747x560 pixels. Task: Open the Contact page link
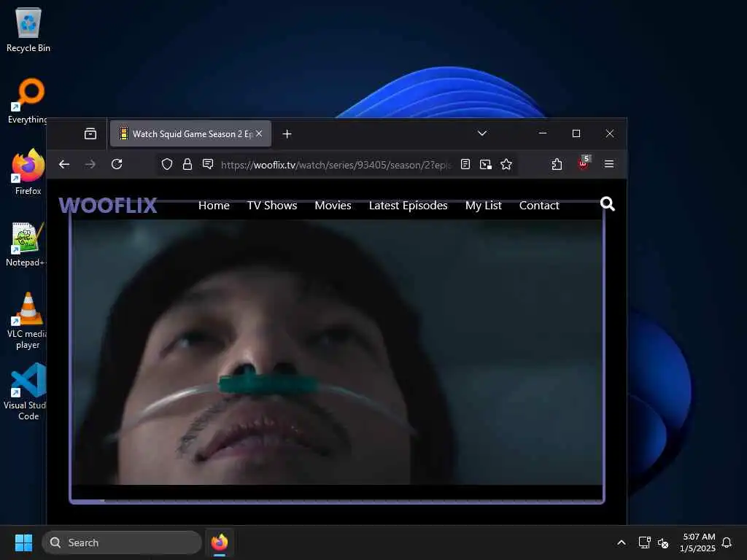[x=539, y=205]
